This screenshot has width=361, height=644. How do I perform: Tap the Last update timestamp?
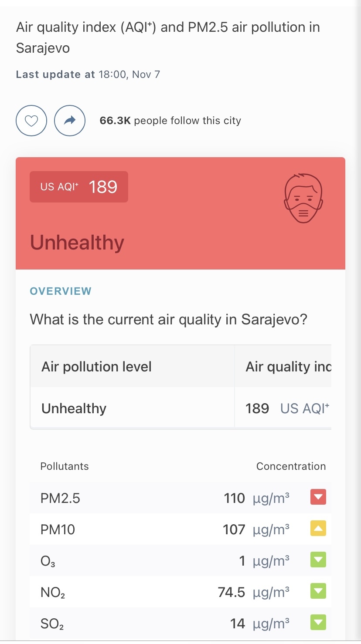pos(88,74)
